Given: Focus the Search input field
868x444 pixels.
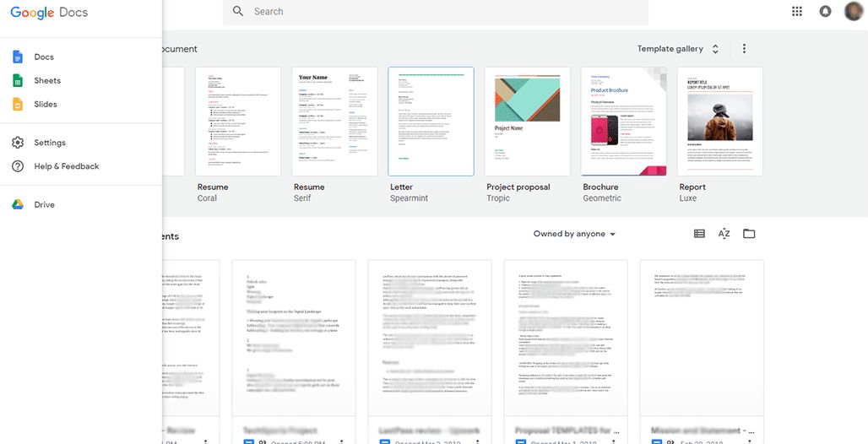Looking at the screenshot, I should pyautogui.click(x=435, y=12).
